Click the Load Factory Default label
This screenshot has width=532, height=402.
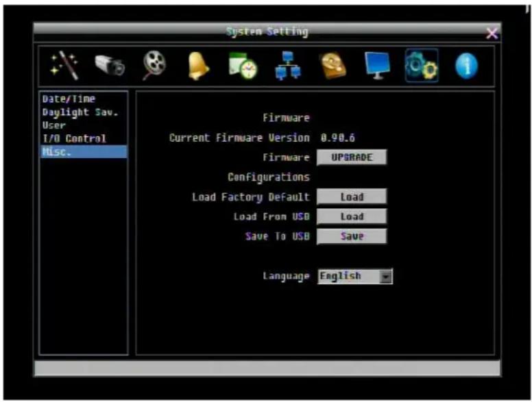pyautogui.click(x=251, y=197)
